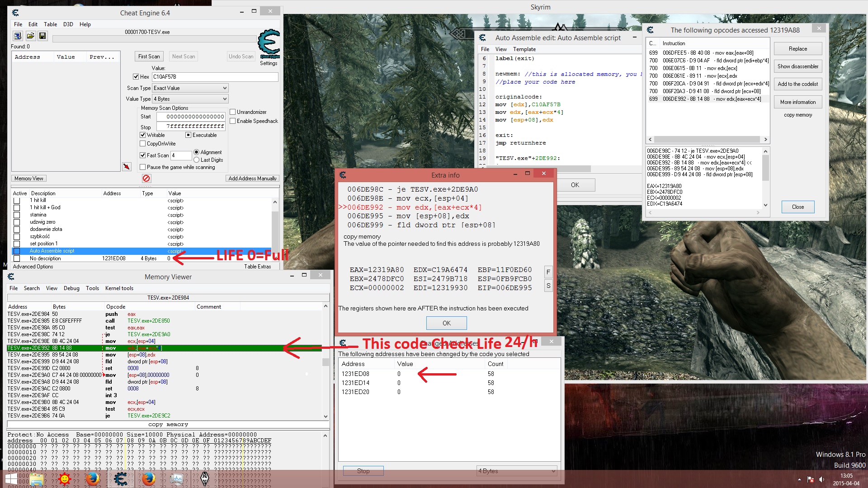The width and height of the screenshot is (868, 488).
Task: Open the Skyrim icon in the taskbar
Action: 205,479
